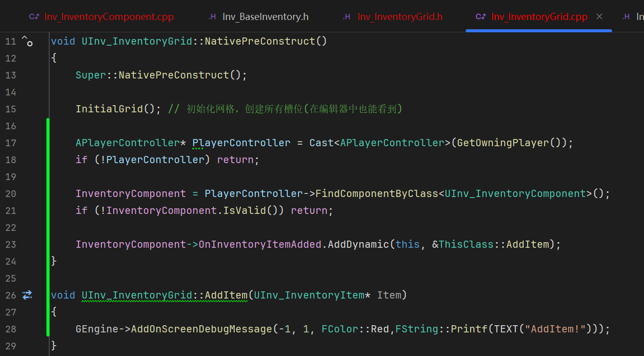This screenshot has width=644, height=356.
Task: Click the underlined PlayerController variable on line 17
Action: (241, 143)
